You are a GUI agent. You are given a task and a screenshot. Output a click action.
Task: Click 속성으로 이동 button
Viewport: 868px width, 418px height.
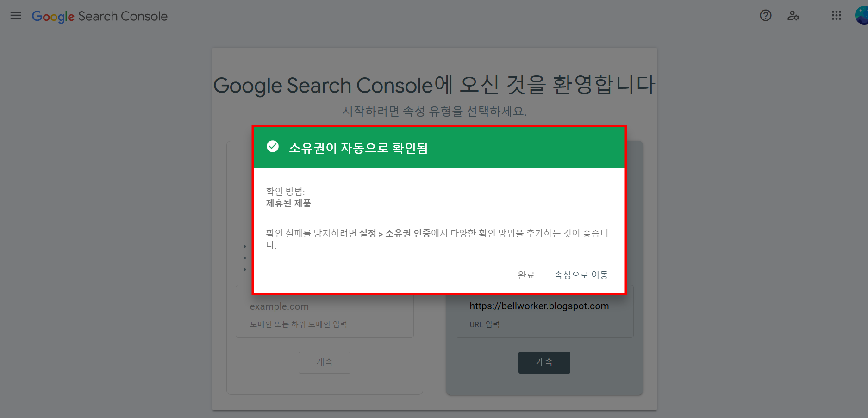point(581,275)
